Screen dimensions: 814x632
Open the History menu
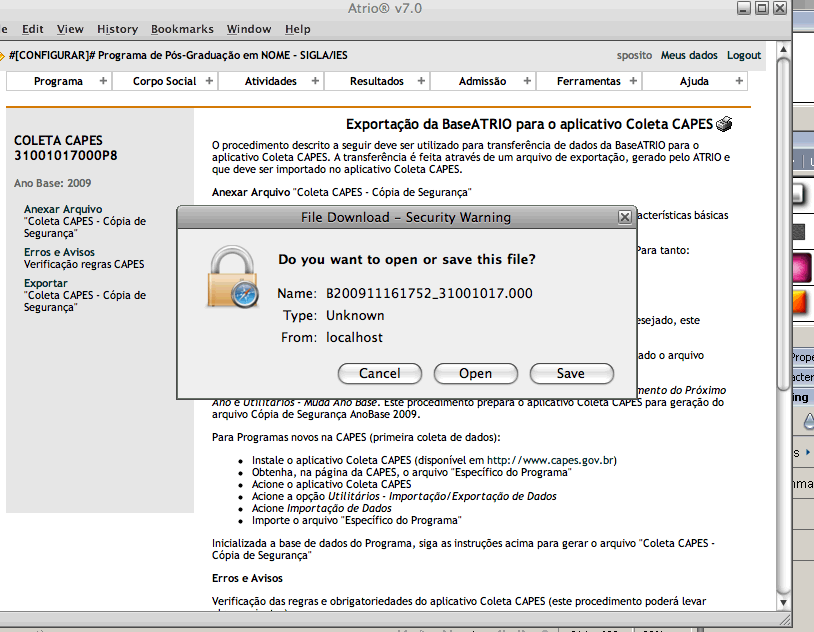tap(118, 29)
